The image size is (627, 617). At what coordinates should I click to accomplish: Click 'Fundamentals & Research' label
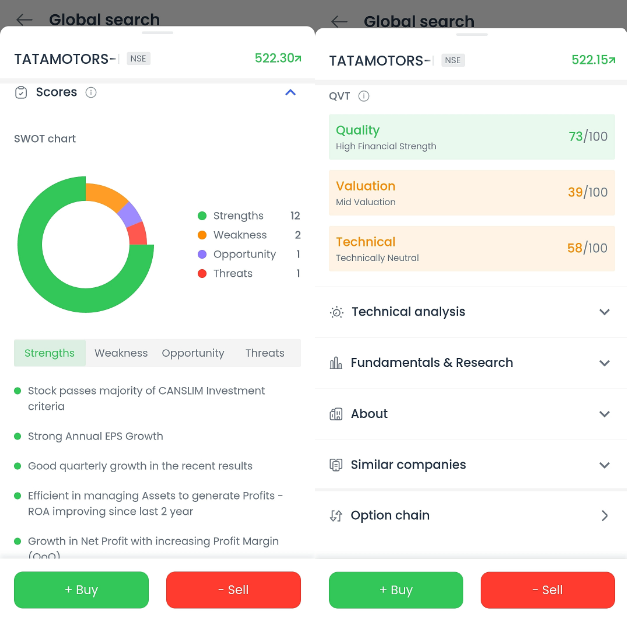tap(432, 363)
